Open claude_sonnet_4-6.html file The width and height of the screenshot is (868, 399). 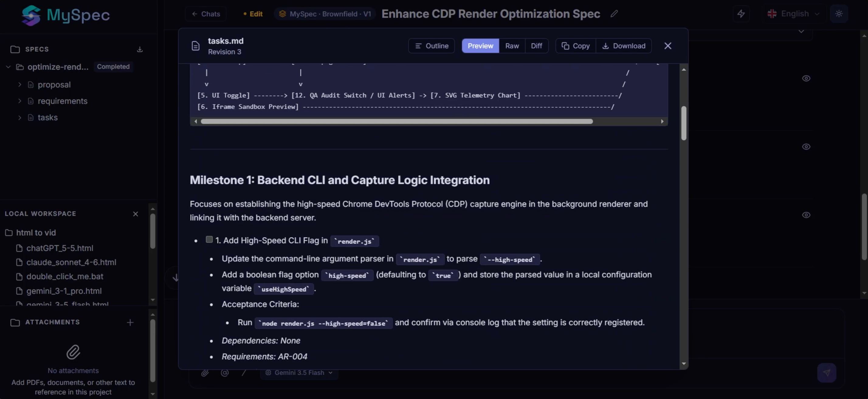(71, 262)
